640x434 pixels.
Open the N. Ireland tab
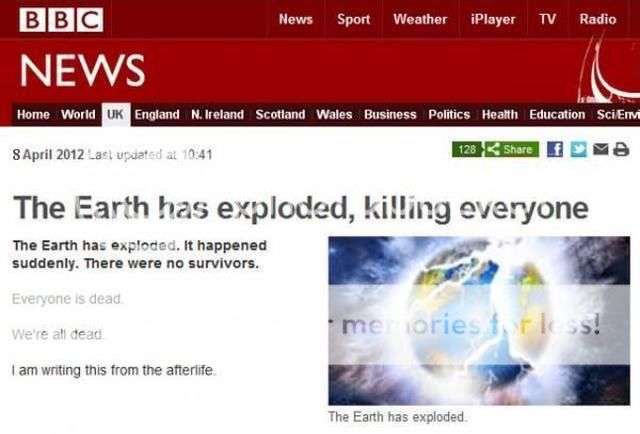217,114
